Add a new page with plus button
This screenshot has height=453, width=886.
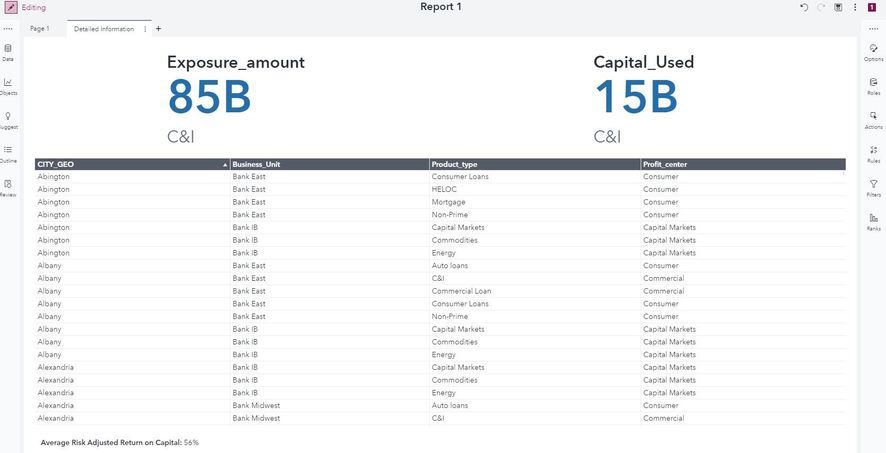point(158,29)
